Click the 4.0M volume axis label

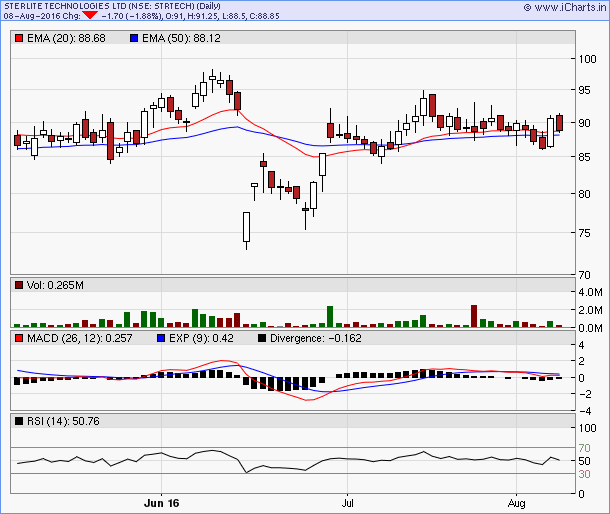(x=590, y=292)
